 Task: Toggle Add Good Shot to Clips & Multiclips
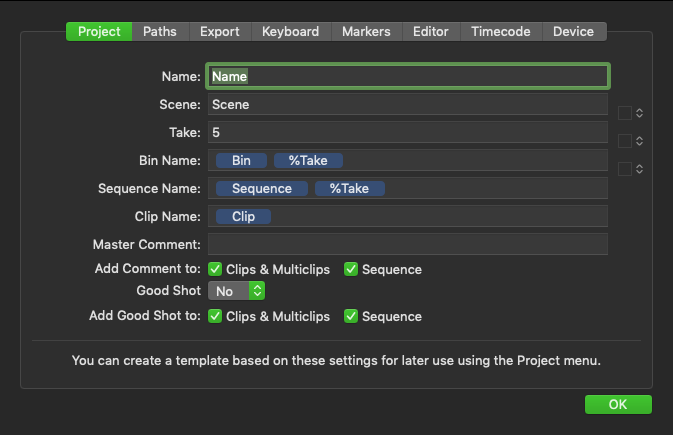(215, 316)
